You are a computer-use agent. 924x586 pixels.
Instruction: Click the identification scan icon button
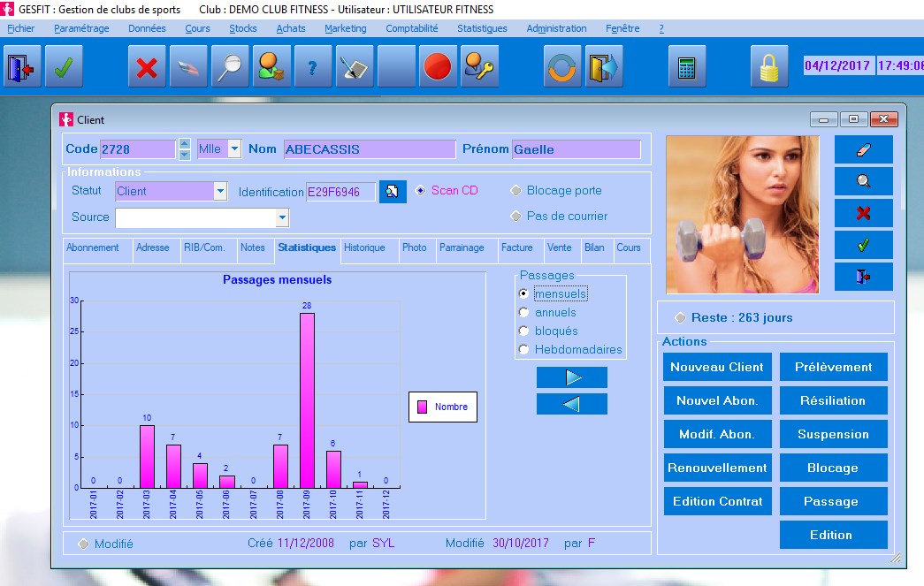coord(393,192)
